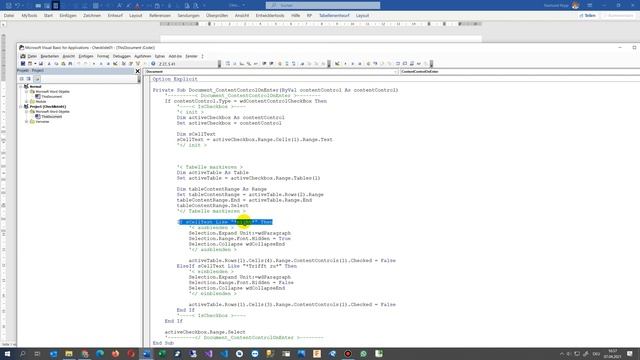Open the Ausführen menu

tap(143, 56)
